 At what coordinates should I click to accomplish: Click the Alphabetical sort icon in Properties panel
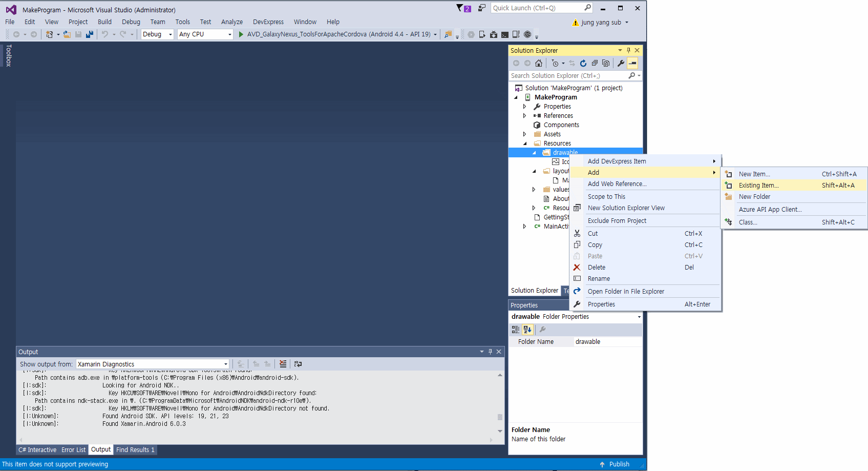pyautogui.click(x=527, y=330)
